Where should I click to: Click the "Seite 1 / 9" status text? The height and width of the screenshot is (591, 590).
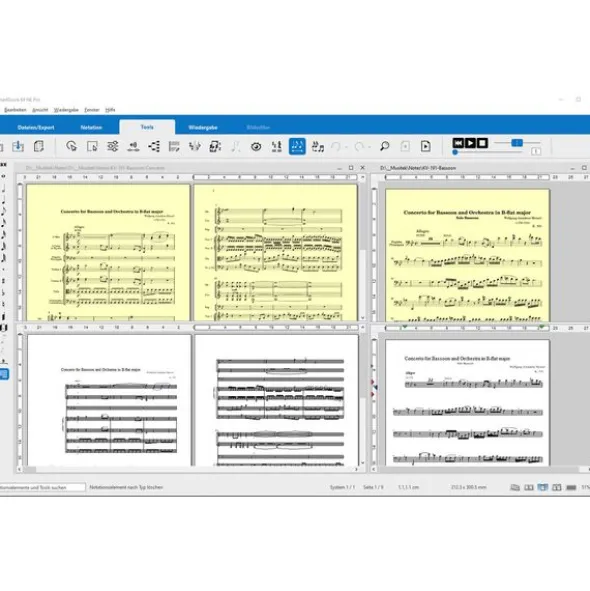coord(373,487)
